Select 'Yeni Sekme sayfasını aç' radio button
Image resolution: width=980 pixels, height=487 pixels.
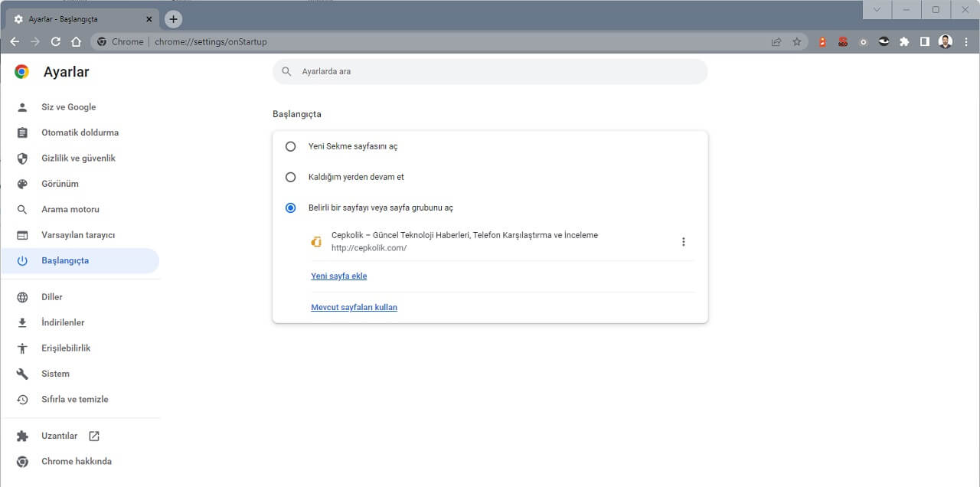(x=290, y=146)
